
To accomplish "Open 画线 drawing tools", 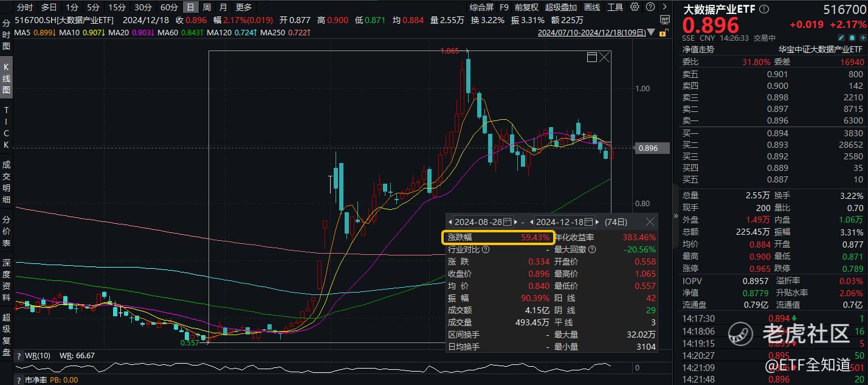I will point(592,7).
